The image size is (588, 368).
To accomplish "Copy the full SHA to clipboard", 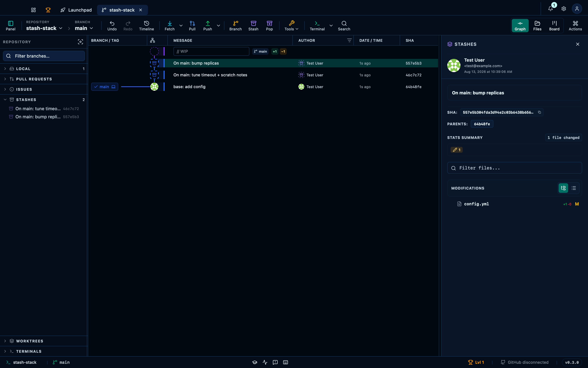I will (x=539, y=112).
